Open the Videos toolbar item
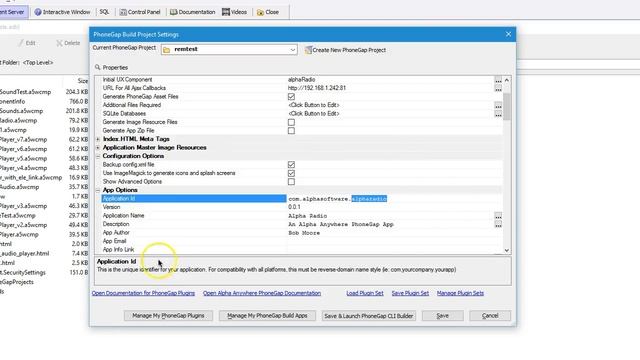 234,12
